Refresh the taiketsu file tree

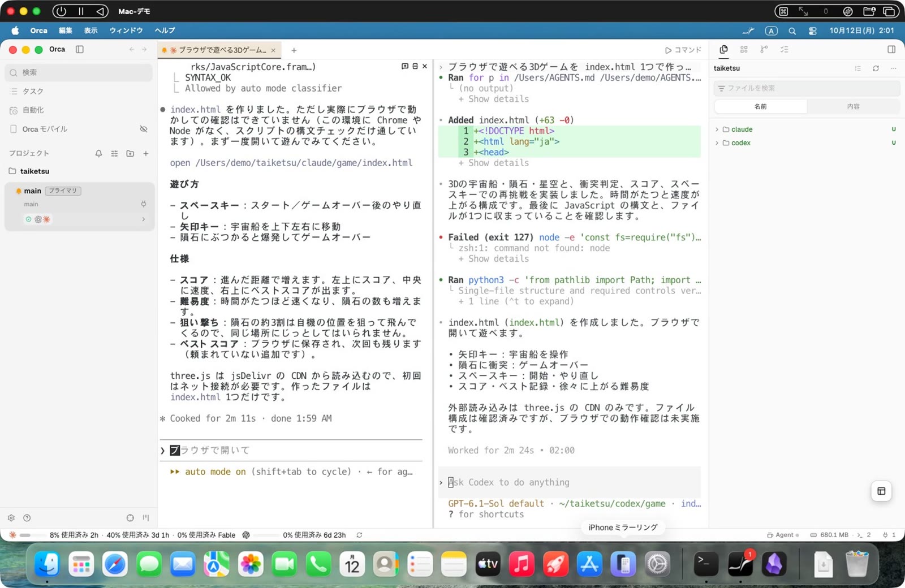click(876, 68)
